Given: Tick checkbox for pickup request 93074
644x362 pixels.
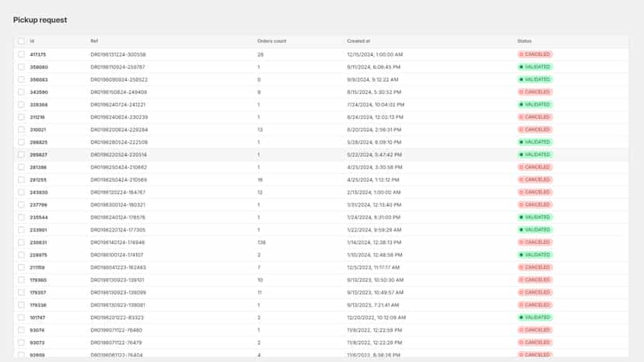Looking at the screenshot, I should point(21,330).
